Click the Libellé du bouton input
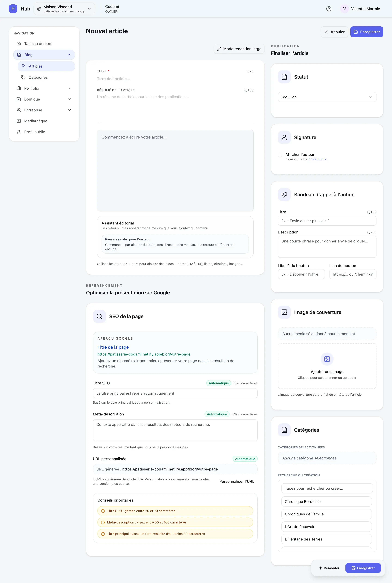The width and height of the screenshot is (392, 583). [301, 274]
